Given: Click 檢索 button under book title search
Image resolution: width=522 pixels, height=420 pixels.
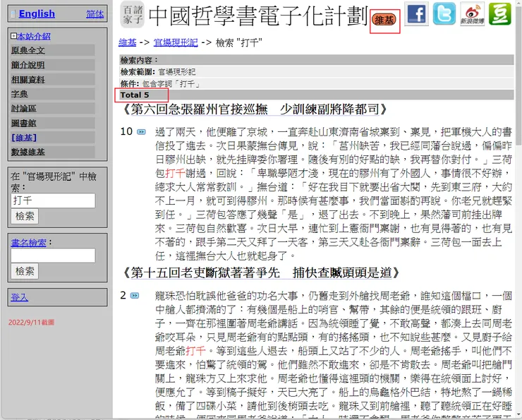Looking at the screenshot, I should click(25, 271).
